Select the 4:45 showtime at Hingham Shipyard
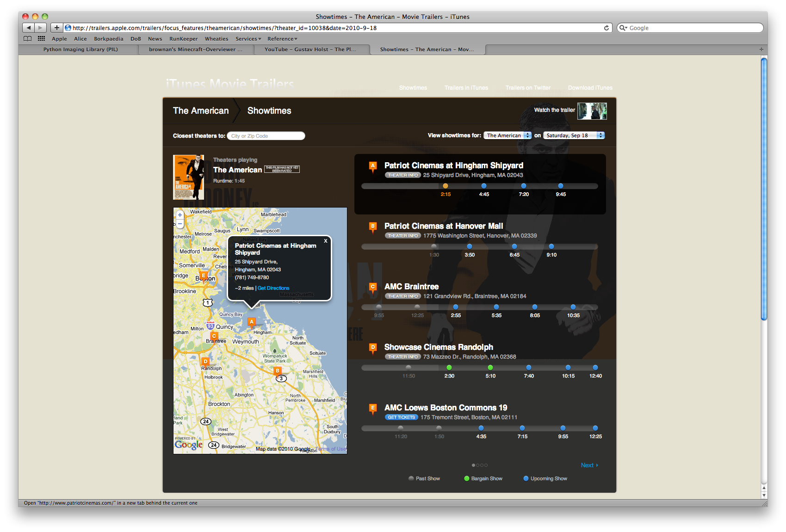The height and width of the screenshot is (532, 786). click(x=484, y=186)
